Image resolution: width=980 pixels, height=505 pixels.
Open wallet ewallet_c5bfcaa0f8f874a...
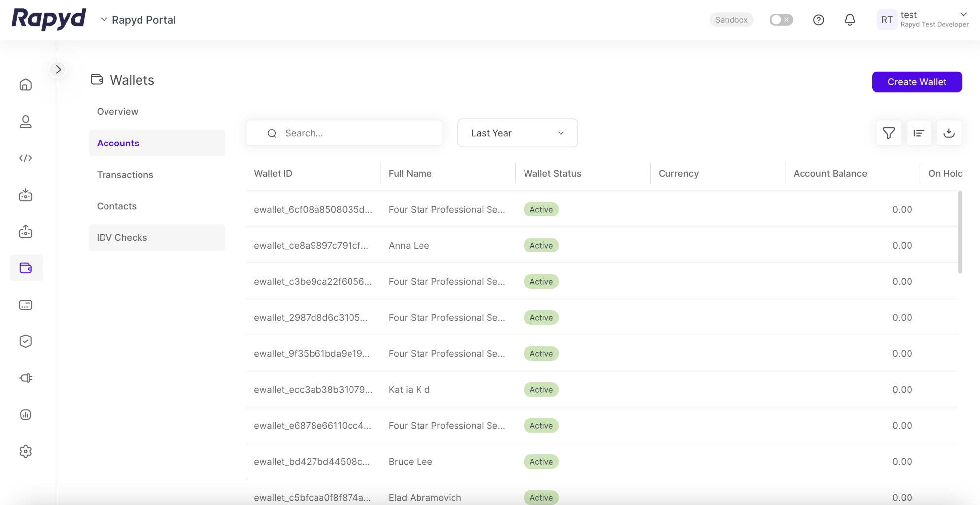click(313, 498)
